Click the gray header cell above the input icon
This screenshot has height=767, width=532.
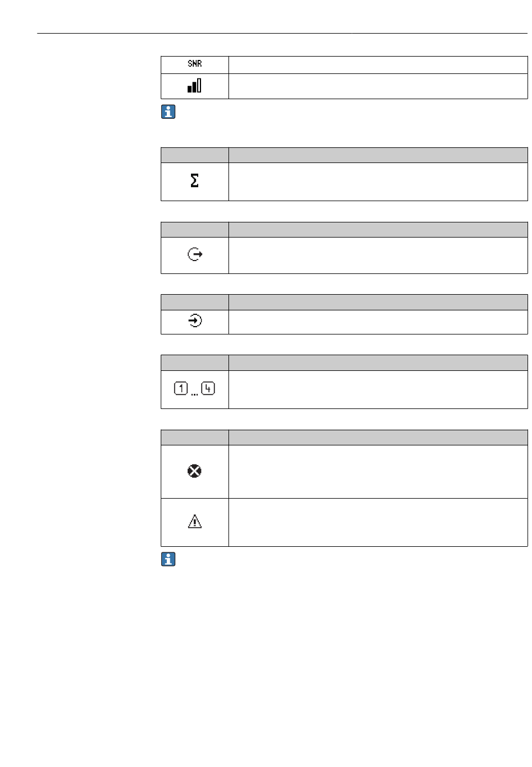coord(195,303)
